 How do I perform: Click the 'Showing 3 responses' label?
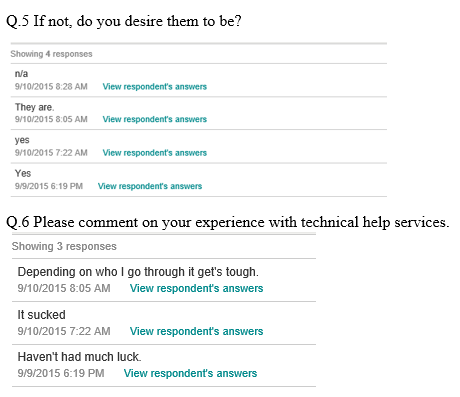click(64, 246)
